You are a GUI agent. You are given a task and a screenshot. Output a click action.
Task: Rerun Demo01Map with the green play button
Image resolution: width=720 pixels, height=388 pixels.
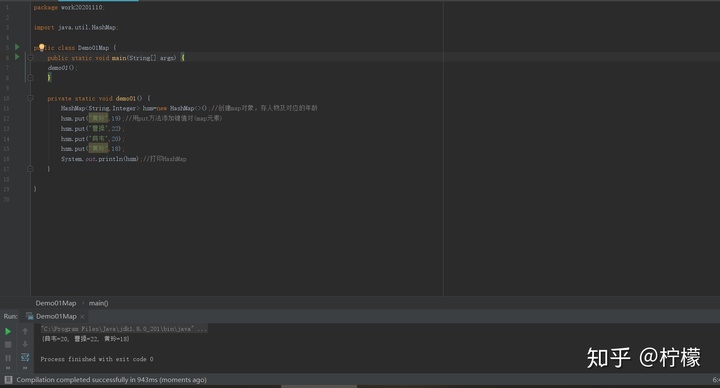click(8, 331)
